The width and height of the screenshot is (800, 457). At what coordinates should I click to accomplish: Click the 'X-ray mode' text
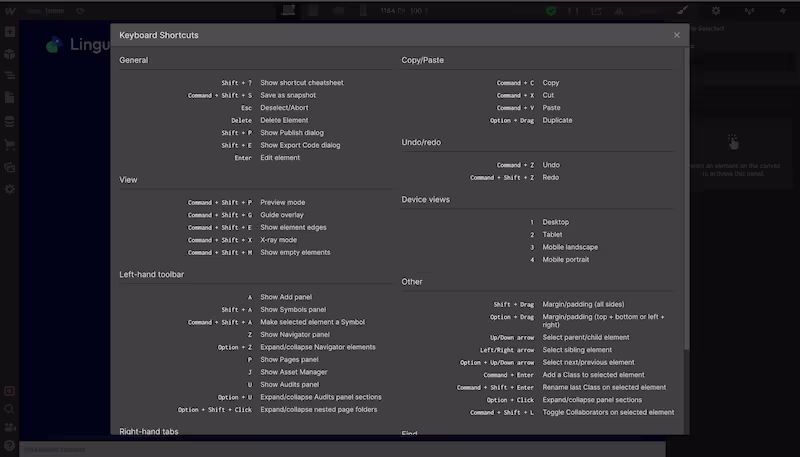click(279, 240)
